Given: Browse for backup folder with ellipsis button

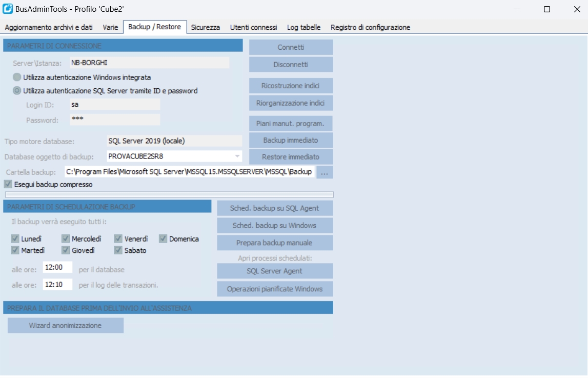Looking at the screenshot, I should click(x=325, y=172).
